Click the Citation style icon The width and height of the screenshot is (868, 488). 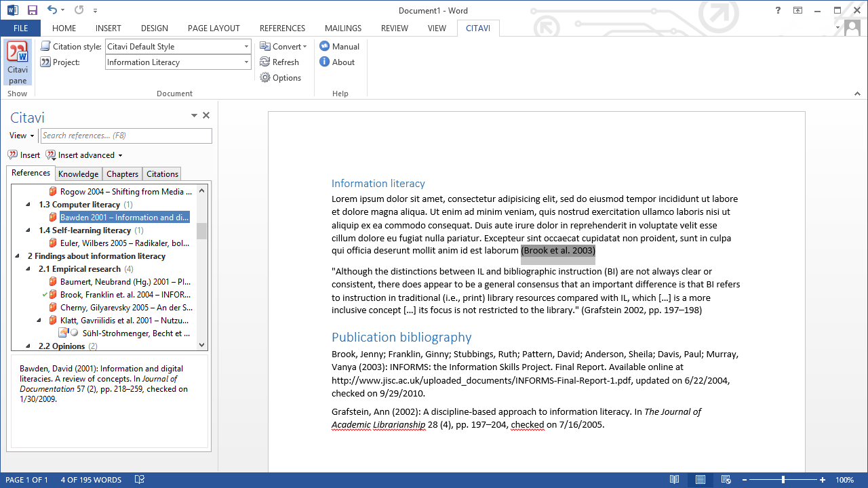[x=45, y=46]
